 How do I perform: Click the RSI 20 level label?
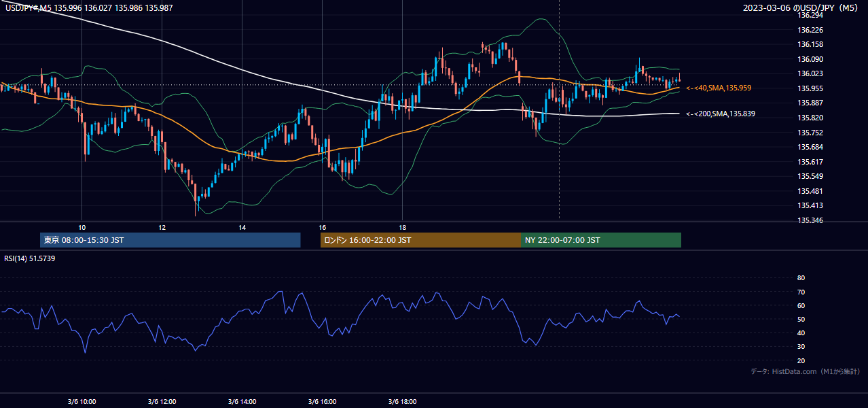click(801, 360)
